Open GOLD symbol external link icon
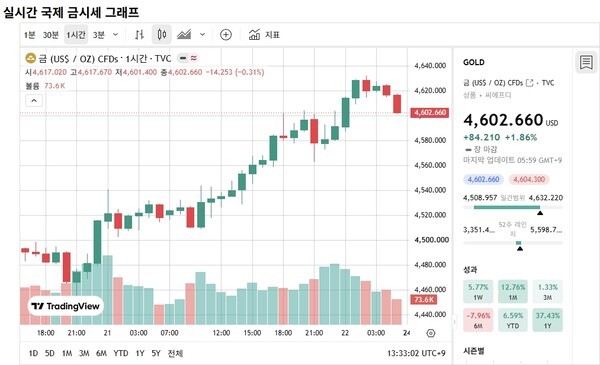 click(x=530, y=83)
